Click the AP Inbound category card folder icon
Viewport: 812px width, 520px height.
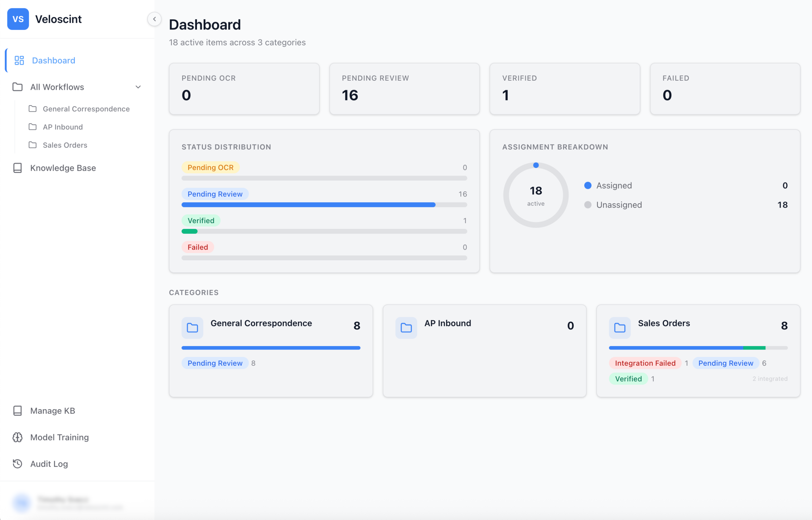click(x=406, y=328)
